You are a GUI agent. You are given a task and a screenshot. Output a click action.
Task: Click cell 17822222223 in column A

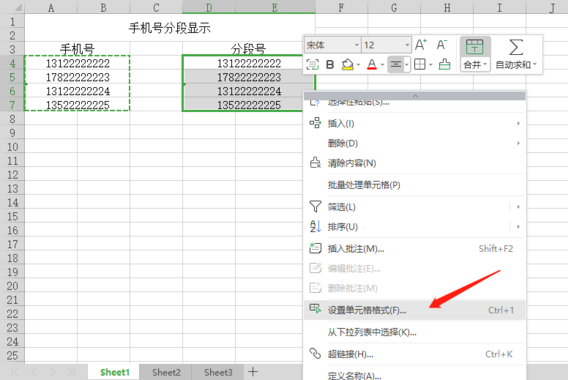pos(77,77)
